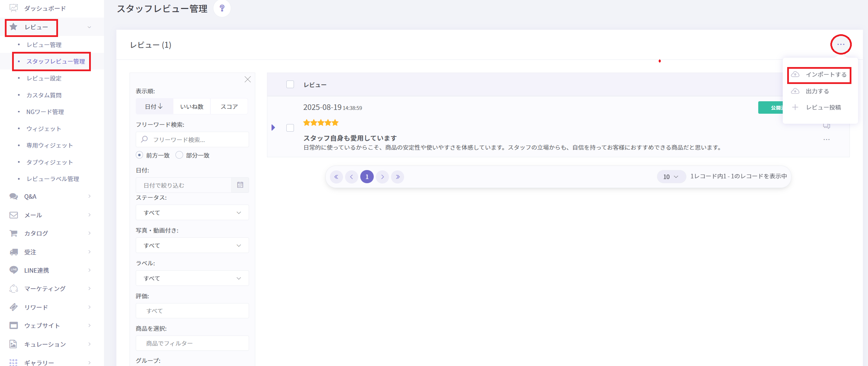Open the 写真・動画付き dropdown
The width and height of the screenshot is (868, 366).
[192, 245]
